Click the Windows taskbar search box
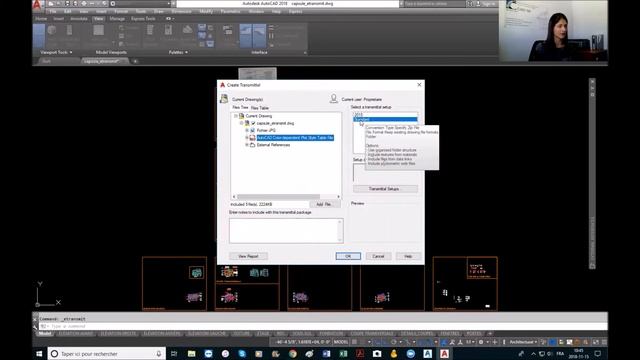This screenshot has height=360, width=640. [107, 353]
